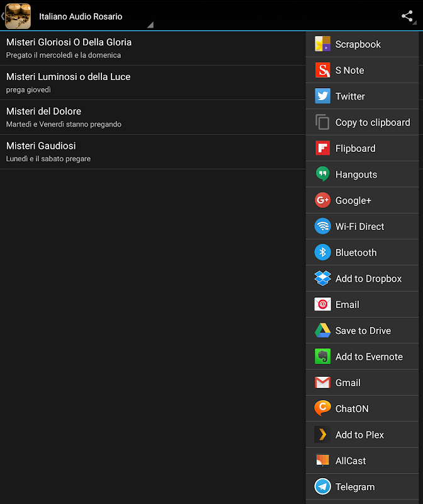Tap the Evernote elephant icon

[x=322, y=357]
